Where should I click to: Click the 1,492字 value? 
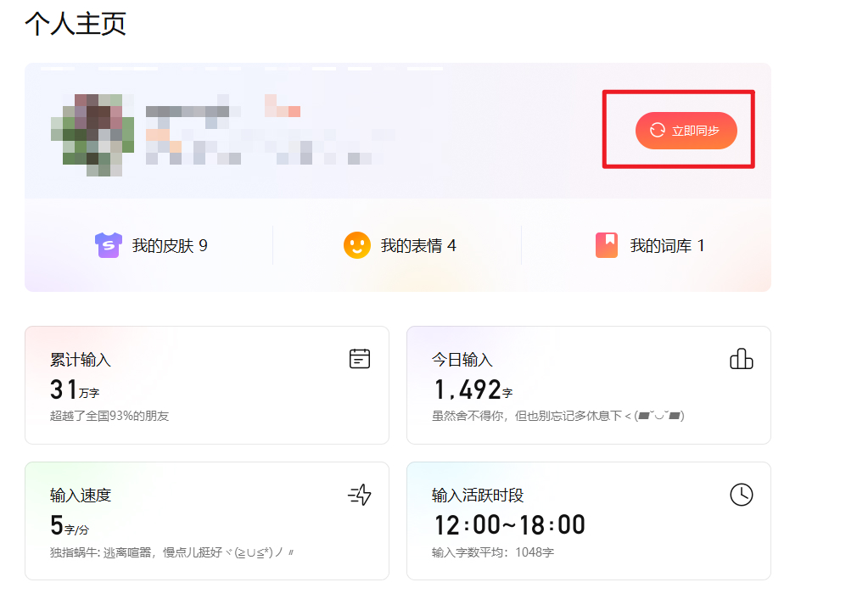(473, 389)
